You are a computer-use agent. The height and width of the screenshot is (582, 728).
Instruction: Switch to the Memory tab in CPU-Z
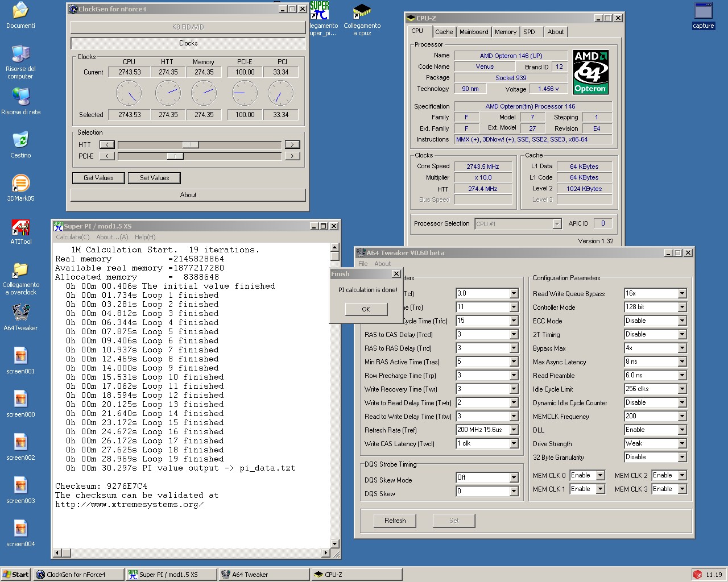(x=506, y=32)
